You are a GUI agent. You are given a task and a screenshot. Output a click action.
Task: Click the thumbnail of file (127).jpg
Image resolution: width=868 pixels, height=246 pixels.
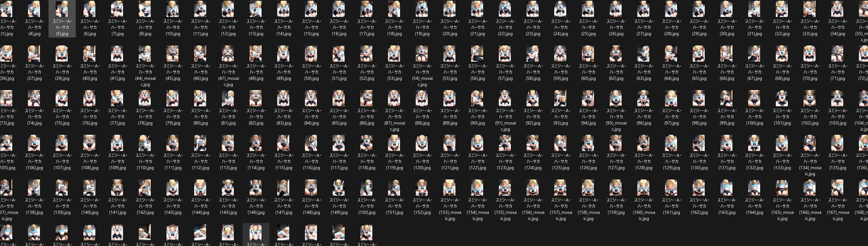[616, 143]
